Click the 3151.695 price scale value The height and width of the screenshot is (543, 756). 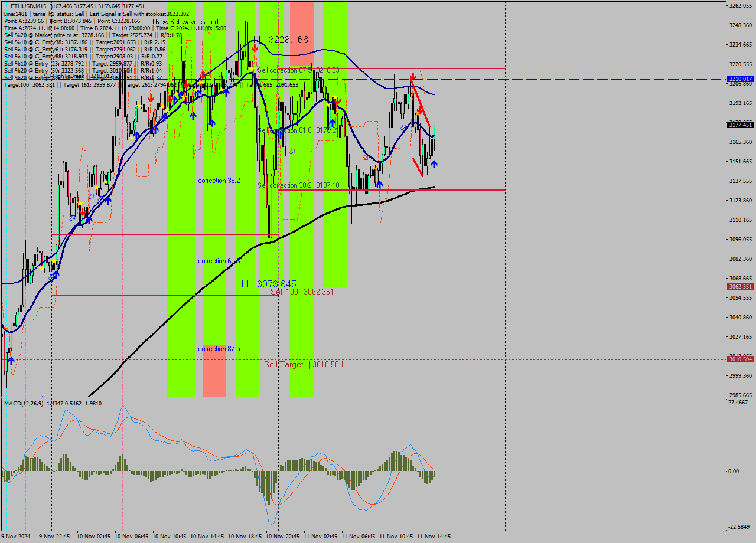coord(740,161)
